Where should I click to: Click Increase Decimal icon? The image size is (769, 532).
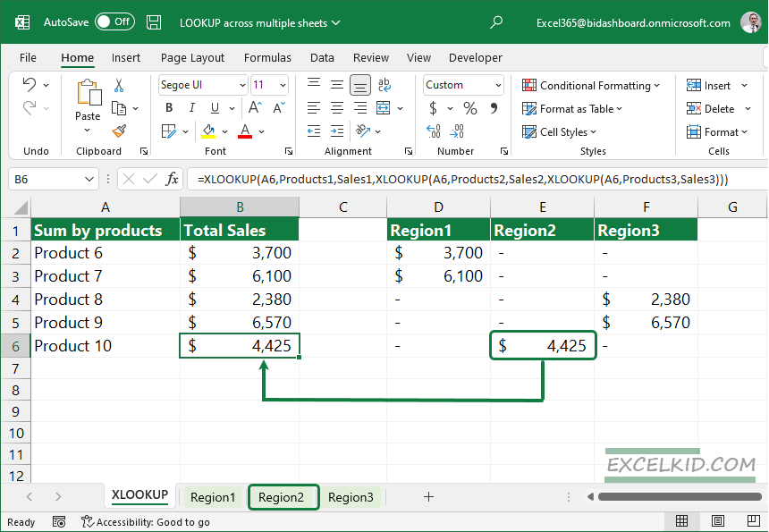pos(434,131)
